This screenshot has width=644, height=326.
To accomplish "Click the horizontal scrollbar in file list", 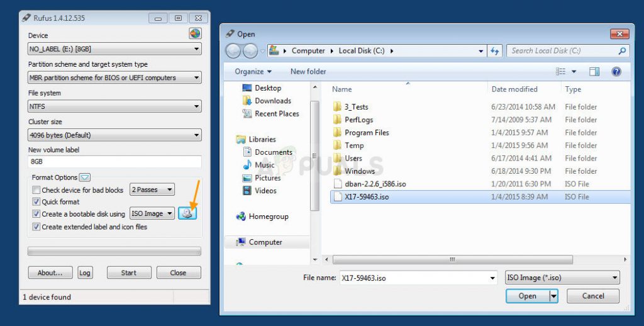I will [452, 260].
